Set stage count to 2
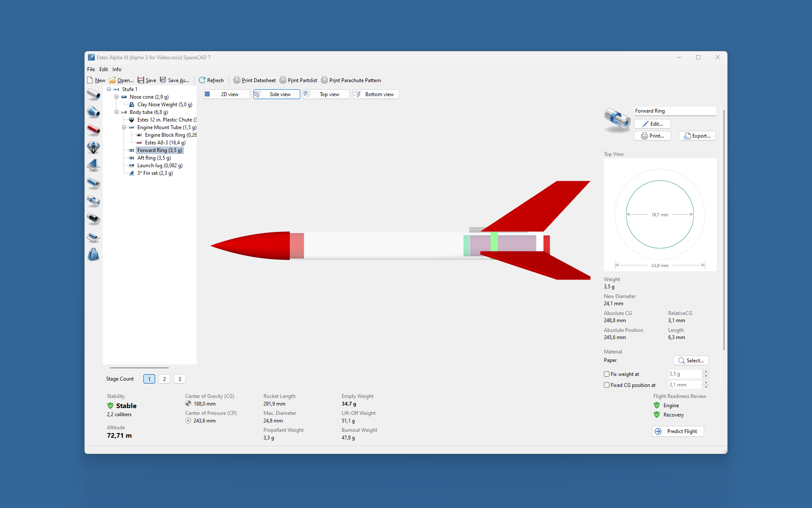The image size is (812, 508). point(165,379)
